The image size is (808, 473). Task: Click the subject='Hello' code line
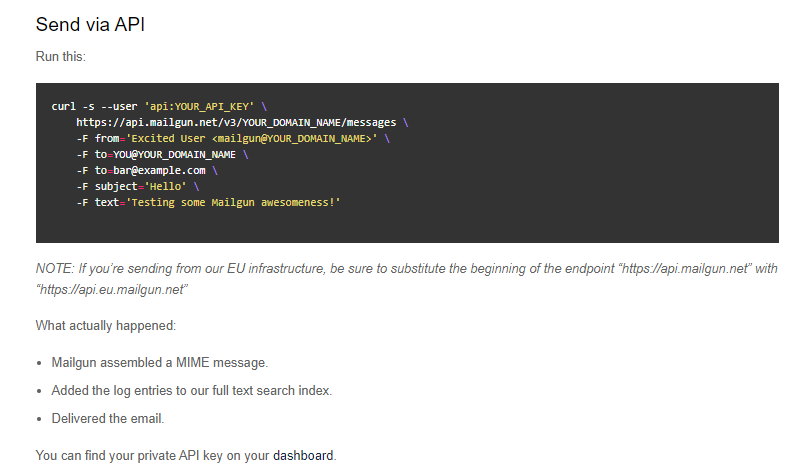(x=137, y=187)
